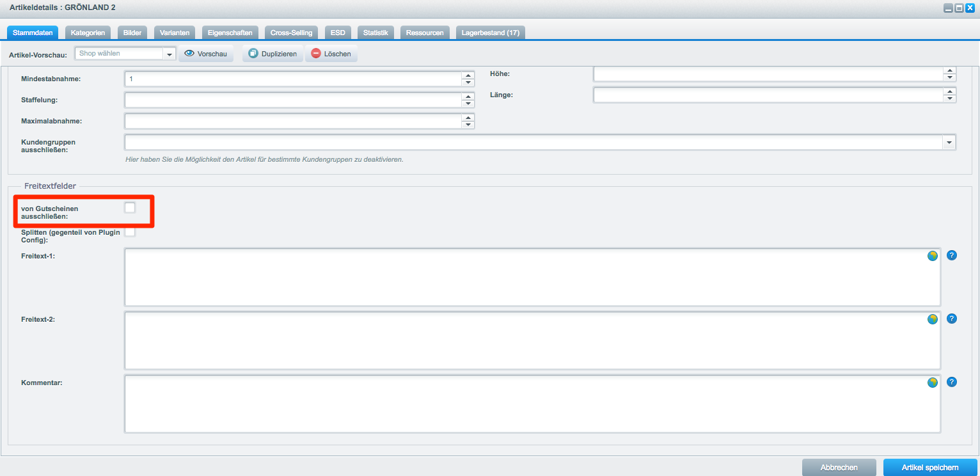Image resolution: width=980 pixels, height=476 pixels.
Task: Maximize the Artikeldetails window
Action: [x=960, y=8]
